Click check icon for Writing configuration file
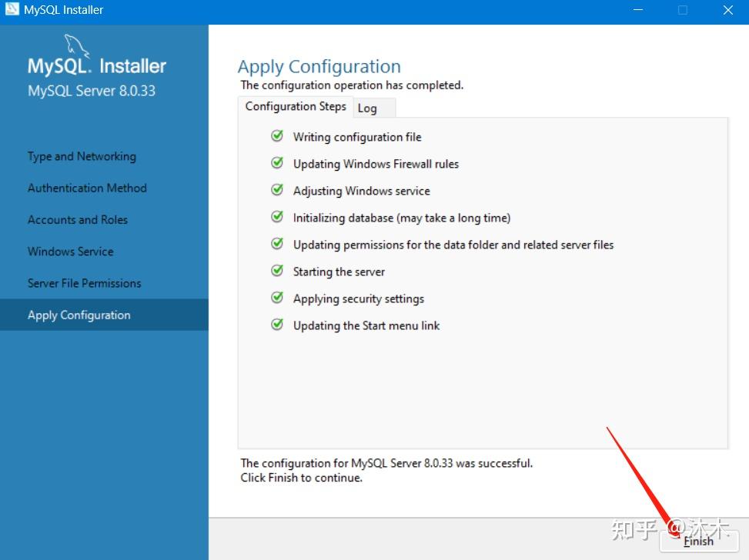749x560 pixels. coord(277,136)
